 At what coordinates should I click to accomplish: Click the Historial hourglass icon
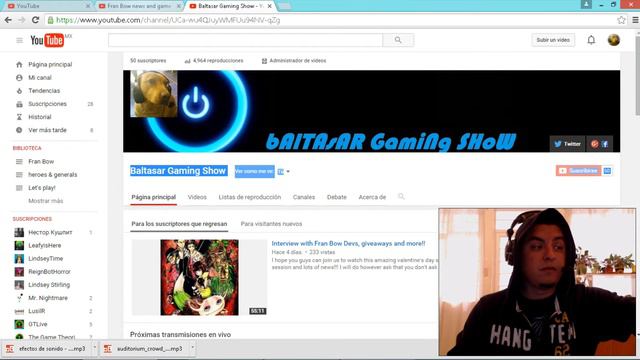(19, 117)
